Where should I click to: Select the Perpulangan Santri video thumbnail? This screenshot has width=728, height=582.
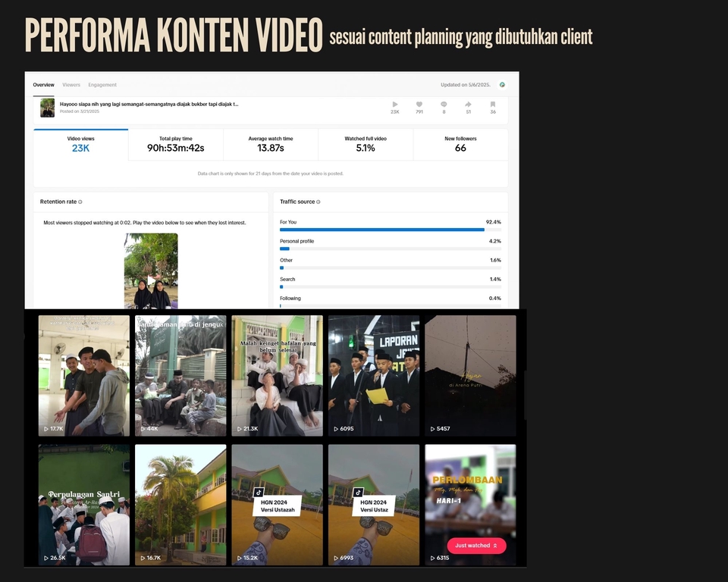pos(83,505)
